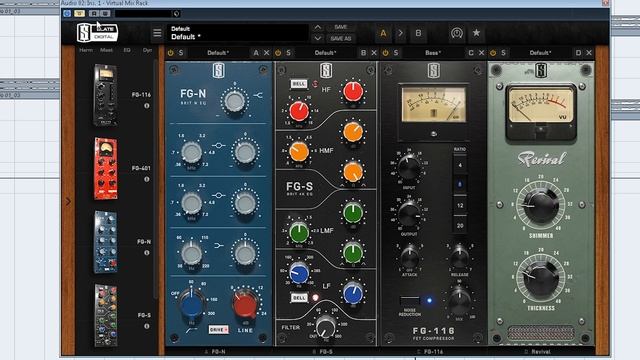Click the Slate Digital logo
This screenshot has height=360, width=640.
(x=98, y=33)
